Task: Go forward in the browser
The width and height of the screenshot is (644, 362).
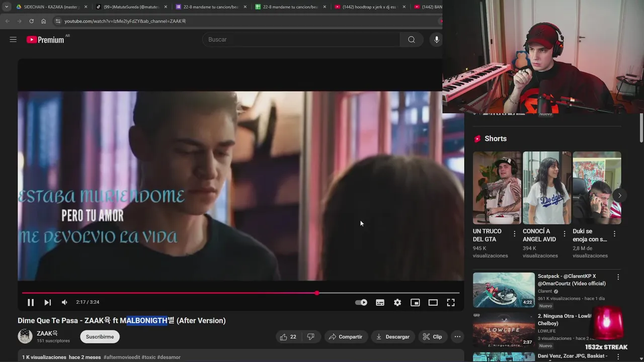Action: coord(19,21)
